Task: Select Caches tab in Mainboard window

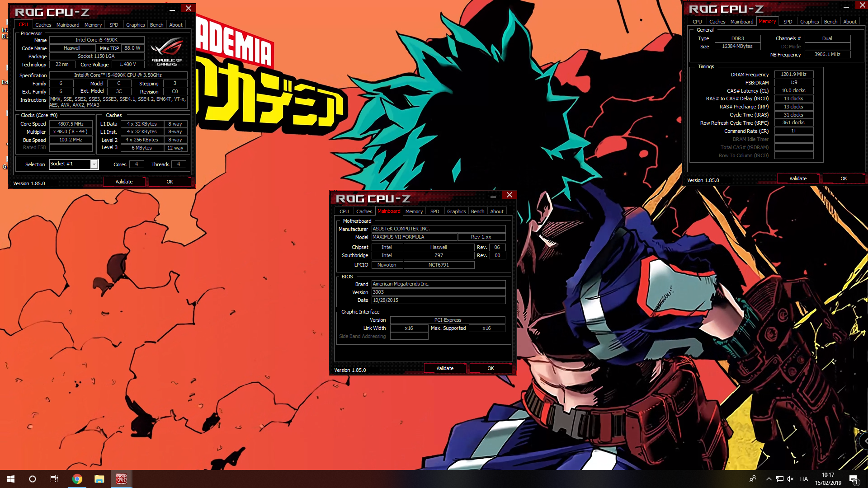Action: (x=364, y=211)
